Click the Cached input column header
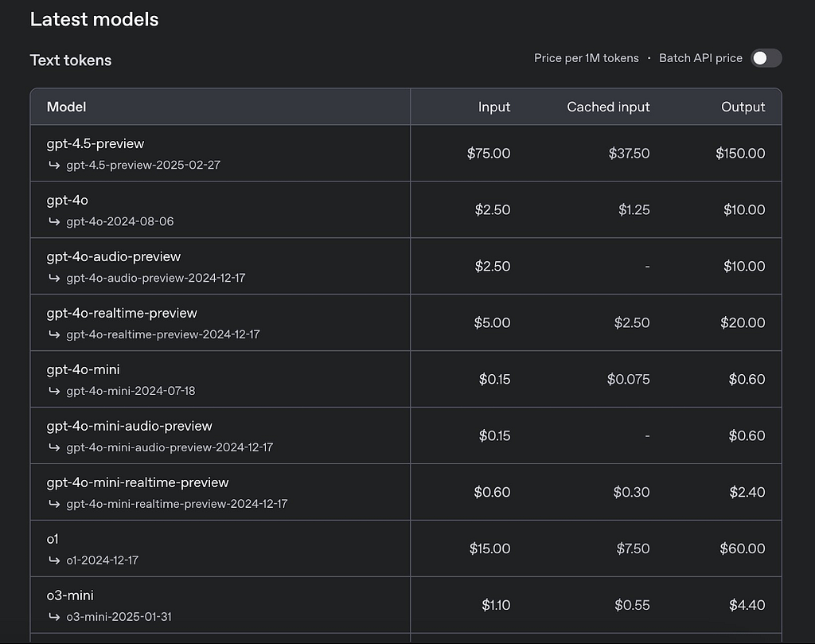 (x=608, y=107)
